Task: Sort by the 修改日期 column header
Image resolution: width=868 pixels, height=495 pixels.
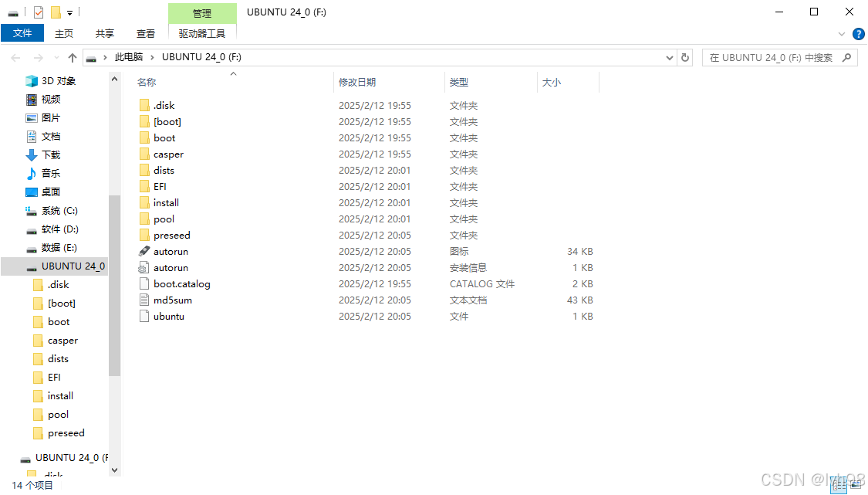Action: click(357, 82)
